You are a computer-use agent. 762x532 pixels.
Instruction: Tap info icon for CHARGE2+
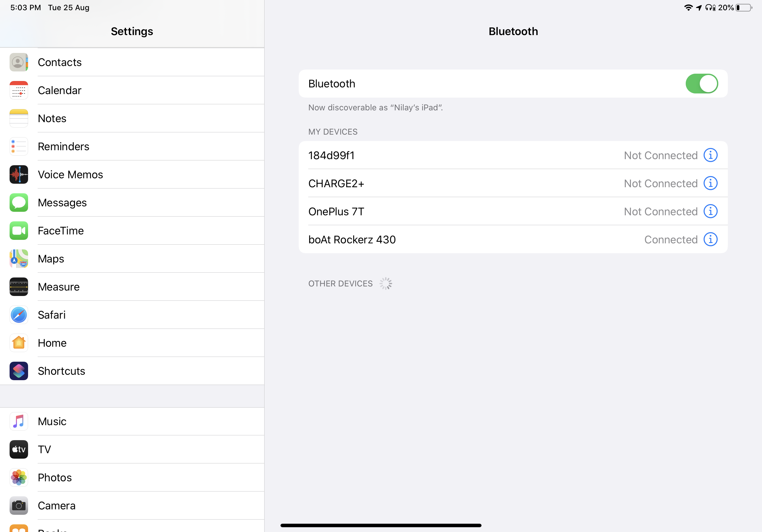710,183
